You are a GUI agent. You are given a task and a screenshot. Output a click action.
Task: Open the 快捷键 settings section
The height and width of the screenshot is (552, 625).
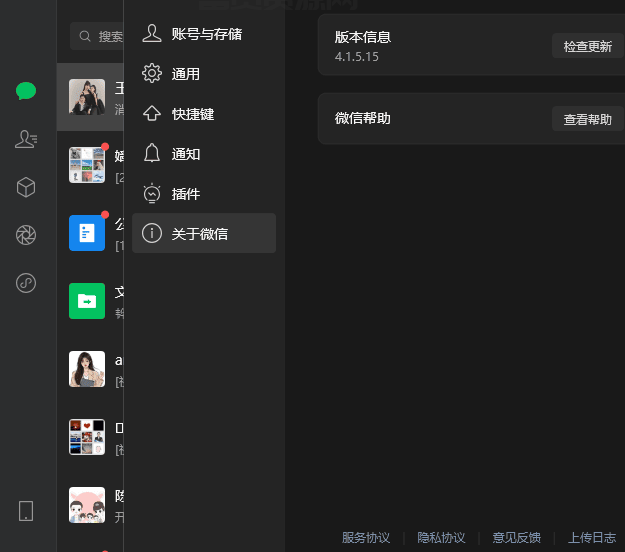click(204, 114)
